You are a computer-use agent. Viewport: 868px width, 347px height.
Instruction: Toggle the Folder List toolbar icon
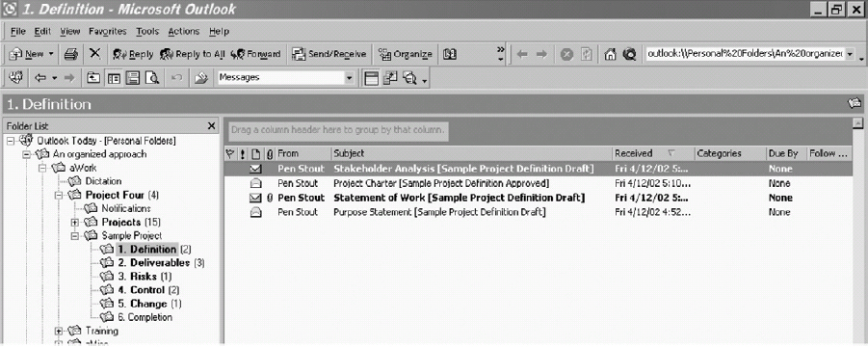(x=114, y=78)
